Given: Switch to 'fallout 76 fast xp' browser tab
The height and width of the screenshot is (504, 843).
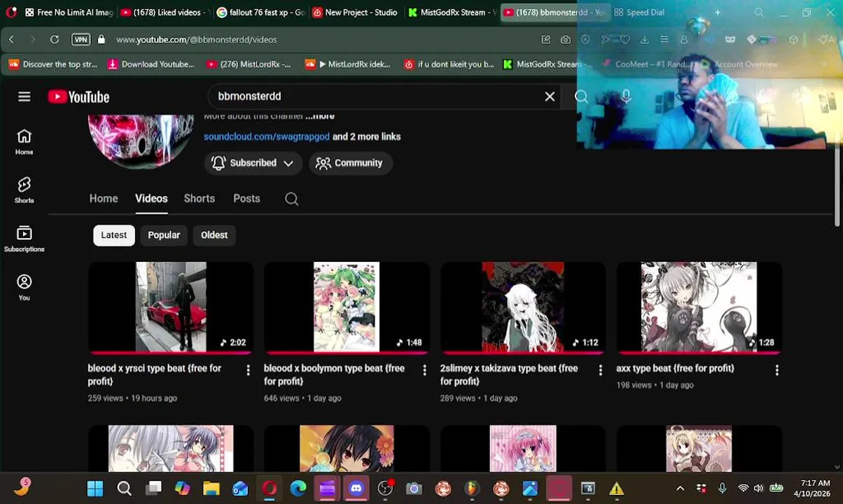Looking at the screenshot, I should pos(260,13).
